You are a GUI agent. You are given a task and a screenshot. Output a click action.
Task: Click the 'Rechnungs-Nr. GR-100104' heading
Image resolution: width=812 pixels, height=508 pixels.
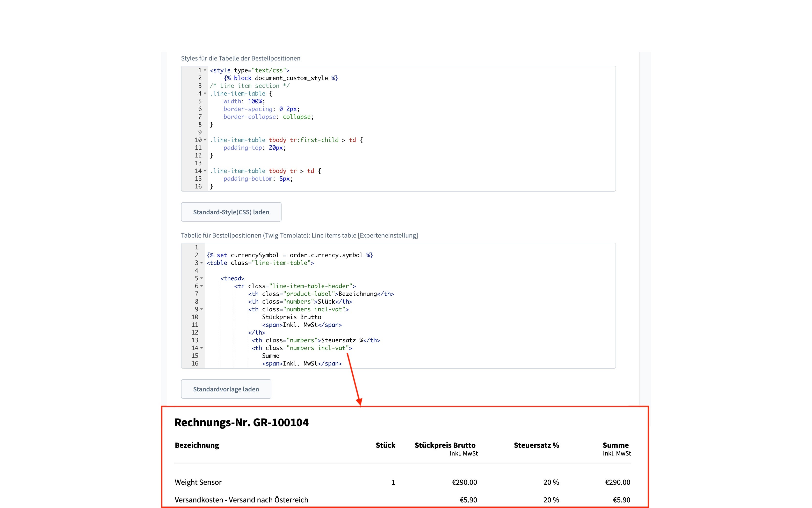[x=241, y=422]
